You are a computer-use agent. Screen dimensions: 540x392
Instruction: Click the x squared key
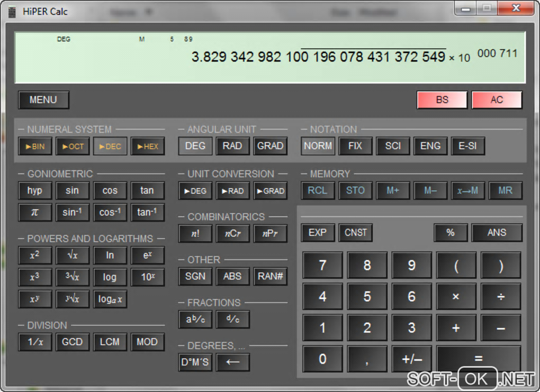coord(35,256)
